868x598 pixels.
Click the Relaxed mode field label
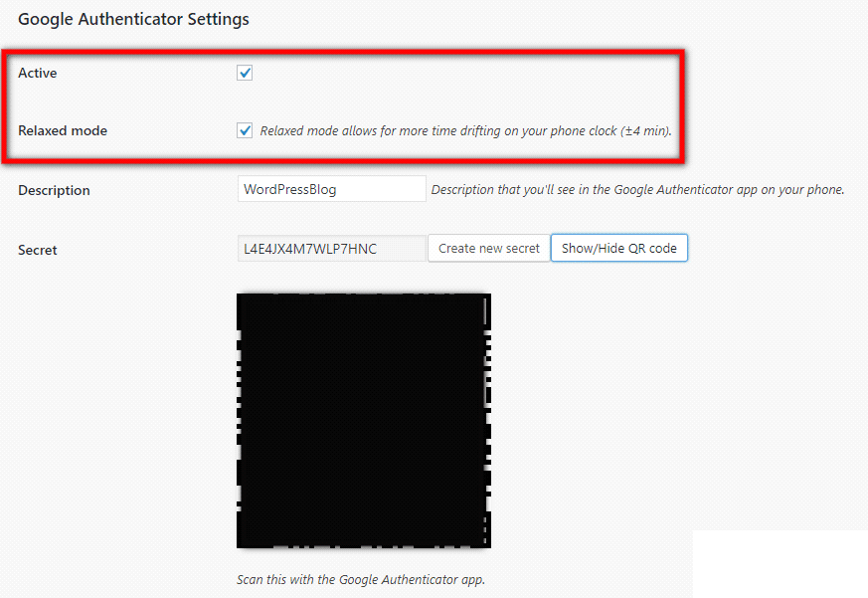[x=63, y=130]
